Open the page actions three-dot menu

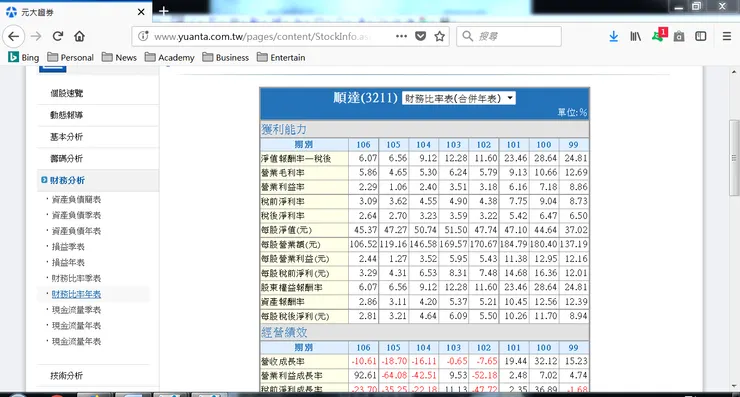(401, 36)
